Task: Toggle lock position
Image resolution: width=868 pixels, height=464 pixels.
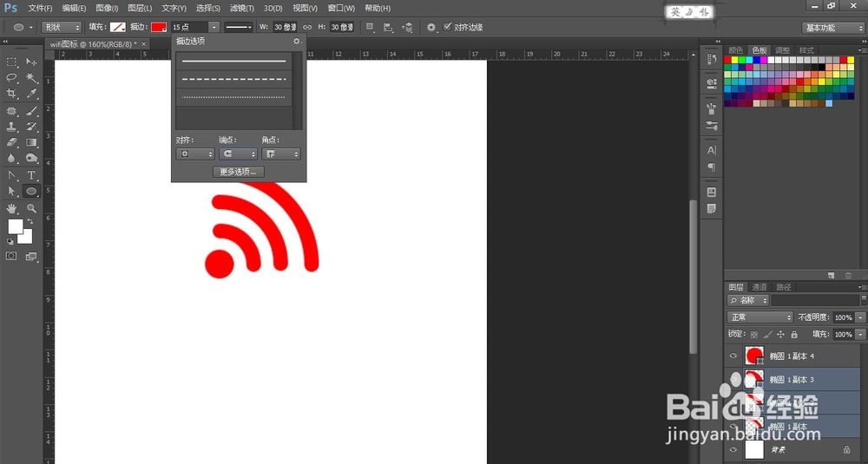Action: click(780, 335)
